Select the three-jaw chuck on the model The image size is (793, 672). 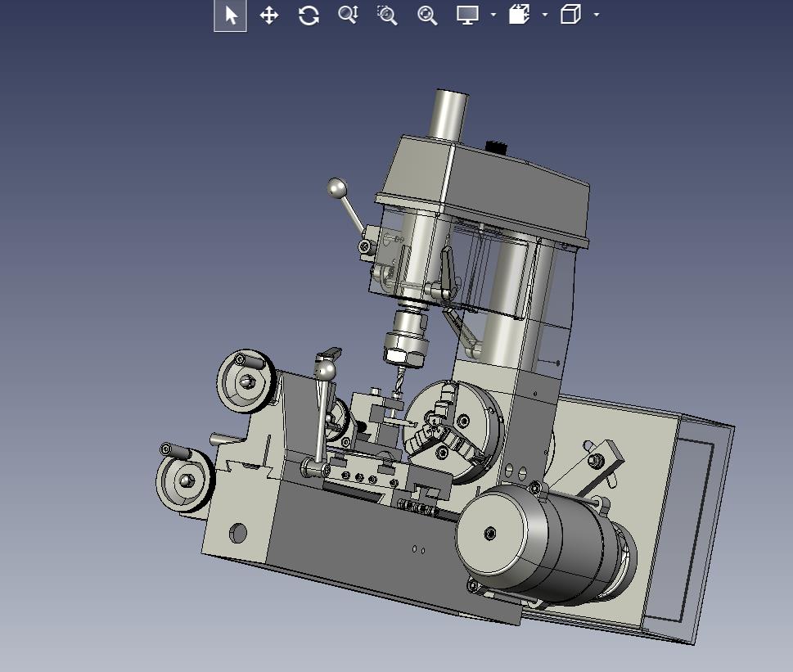(453, 431)
